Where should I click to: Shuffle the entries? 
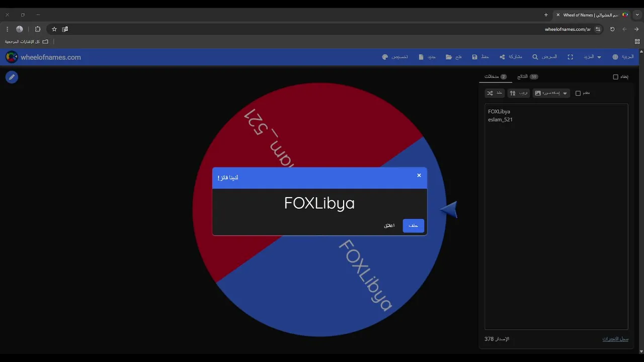point(494,93)
